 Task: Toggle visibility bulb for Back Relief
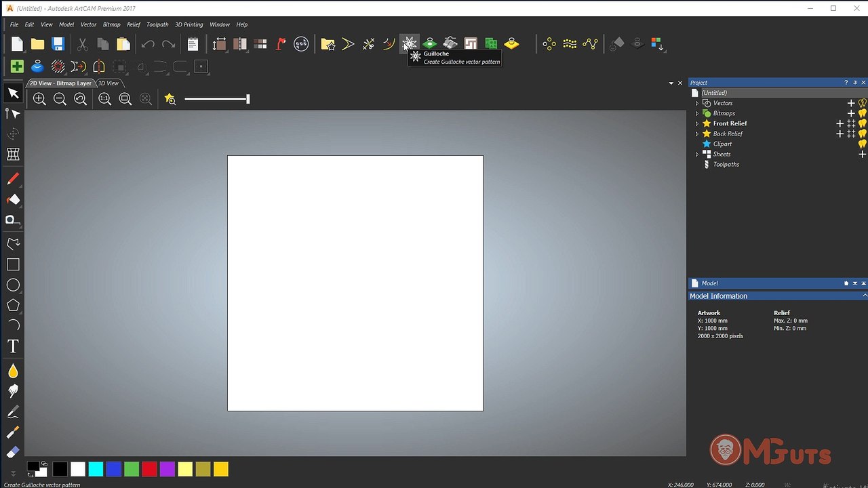(863, 134)
